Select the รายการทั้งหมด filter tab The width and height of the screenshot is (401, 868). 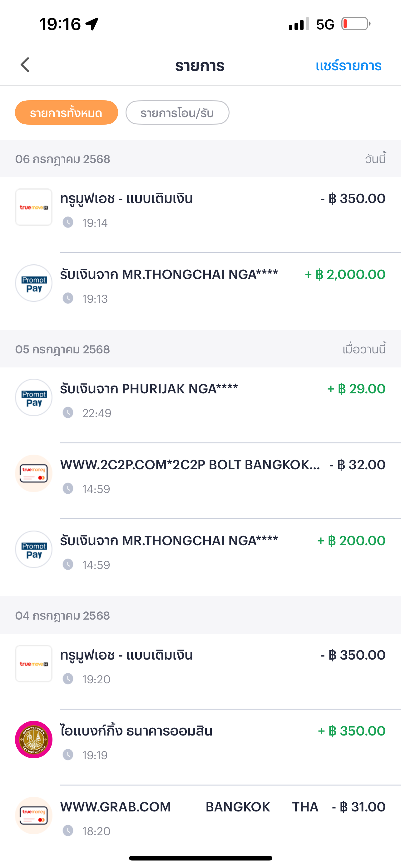click(66, 112)
